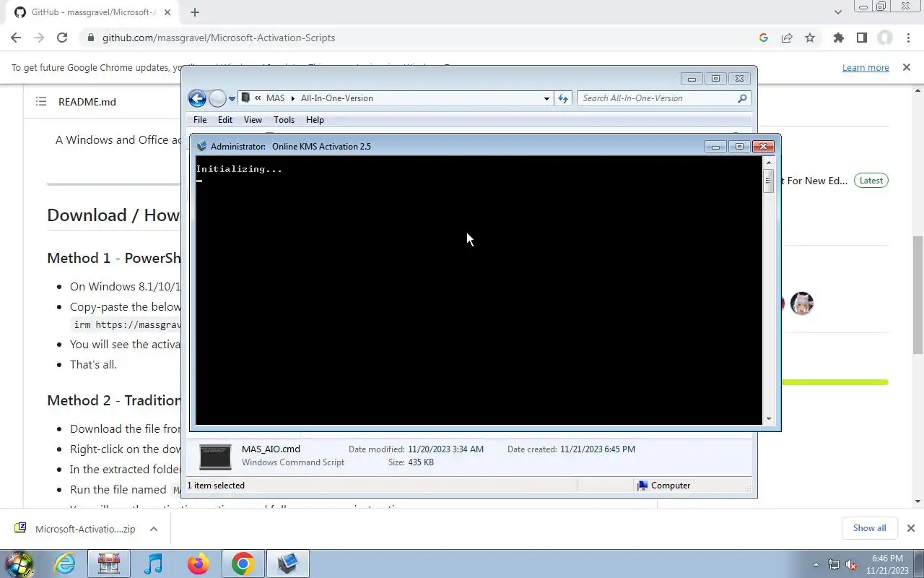Click the MAS_AIO.cmd file thumbnail in details pane
Screen dimensions: 924x578
tap(215, 457)
